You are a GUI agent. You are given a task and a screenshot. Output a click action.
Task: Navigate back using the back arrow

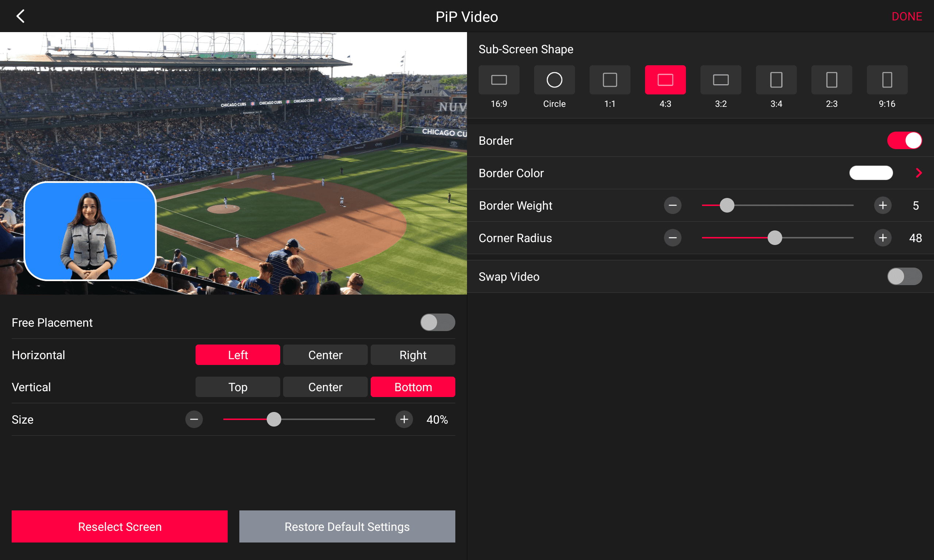[x=20, y=16]
